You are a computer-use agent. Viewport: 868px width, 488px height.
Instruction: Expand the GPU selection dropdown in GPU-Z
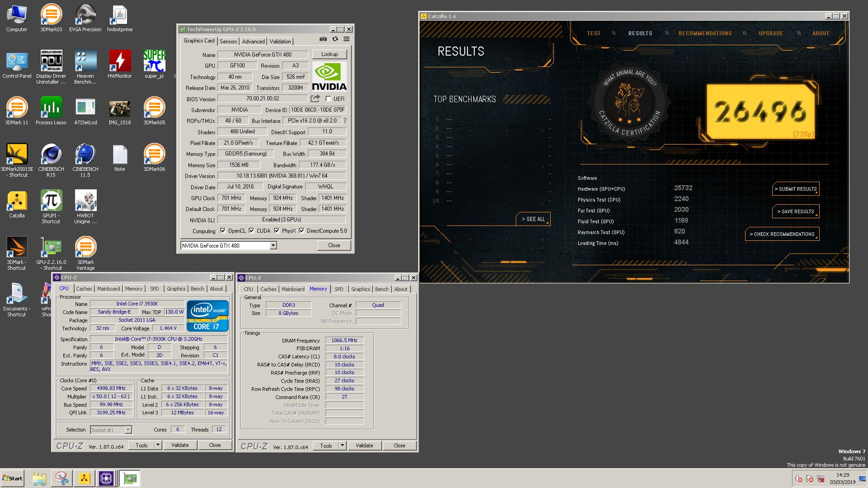[x=273, y=245]
